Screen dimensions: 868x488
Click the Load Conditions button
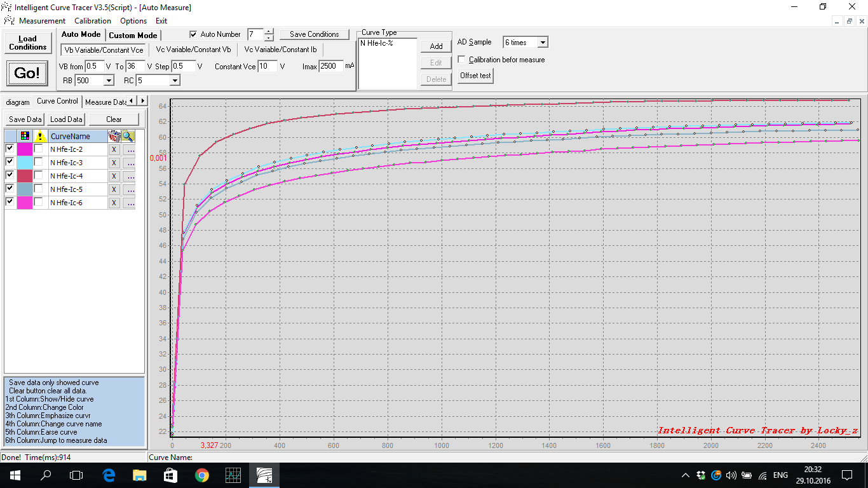27,43
